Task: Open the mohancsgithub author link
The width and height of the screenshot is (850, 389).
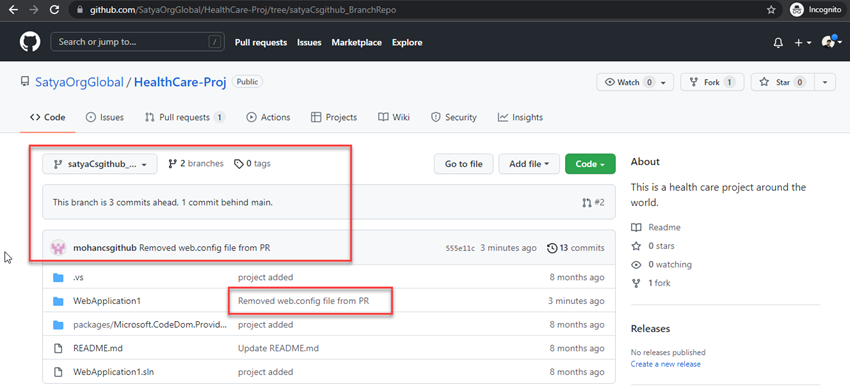Action: (x=105, y=248)
